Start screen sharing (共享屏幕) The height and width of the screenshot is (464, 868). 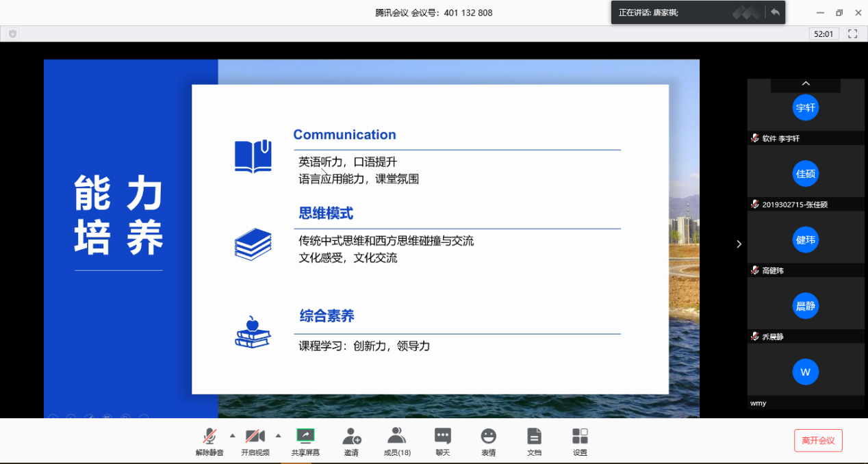pos(305,441)
